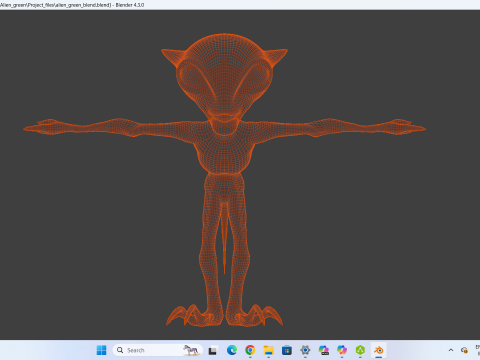
Task: Open Settings gear icon in the taskbar
Action: (305, 350)
